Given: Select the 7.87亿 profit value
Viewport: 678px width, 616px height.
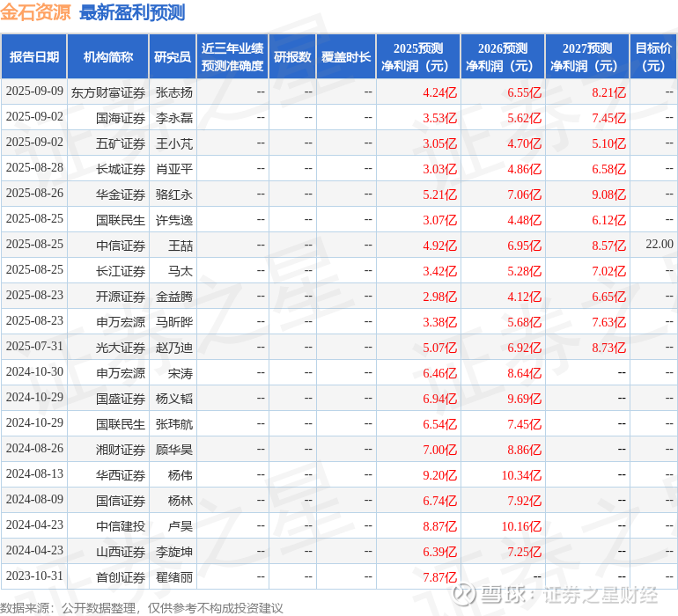Looking at the screenshot, I should click(x=439, y=577).
